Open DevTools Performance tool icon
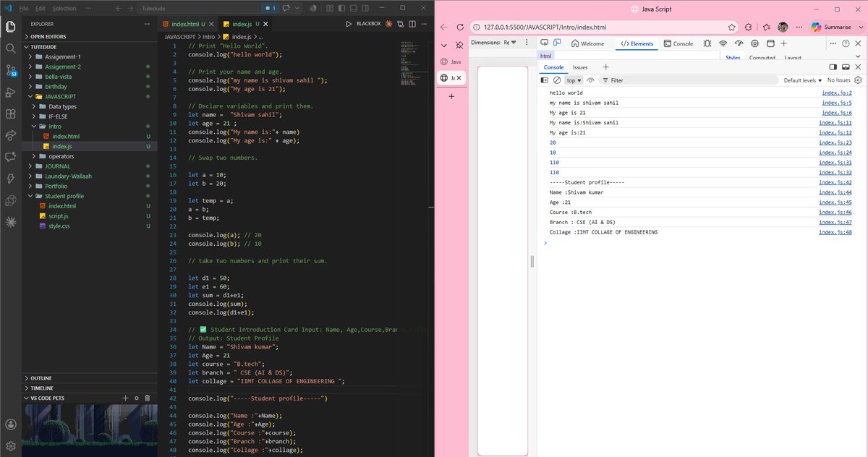 tap(739, 43)
